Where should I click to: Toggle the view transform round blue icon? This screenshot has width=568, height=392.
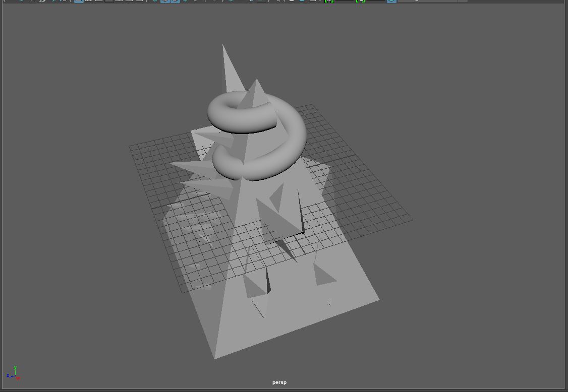[x=391, y=1]
